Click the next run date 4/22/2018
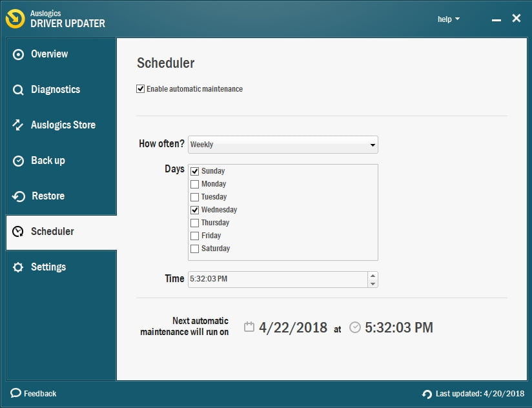This screenshot has width=532, height=408. (x=293, y=327)
